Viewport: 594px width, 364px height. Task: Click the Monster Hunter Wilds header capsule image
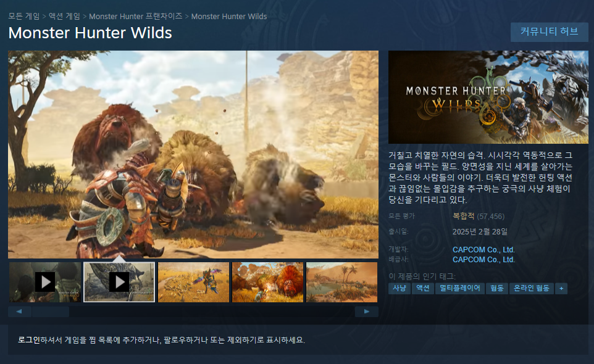(x=488, y=97)
